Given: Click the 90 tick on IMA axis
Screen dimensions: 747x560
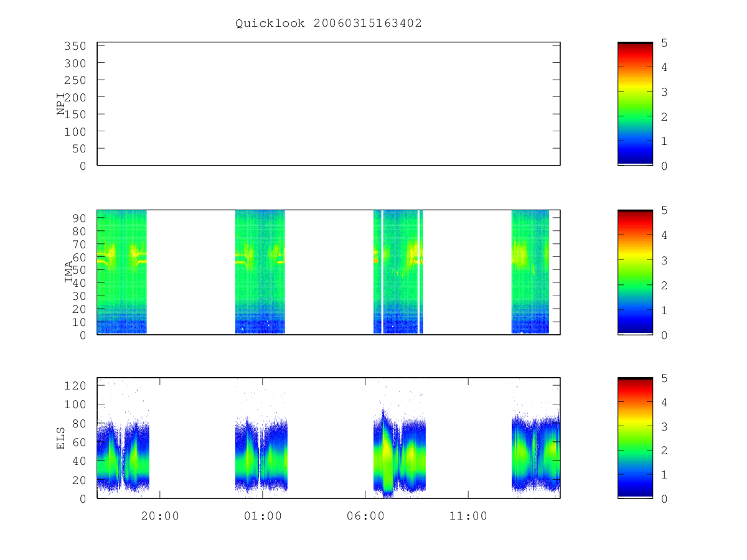Looking at the screenshot, I should pos(80,218).
